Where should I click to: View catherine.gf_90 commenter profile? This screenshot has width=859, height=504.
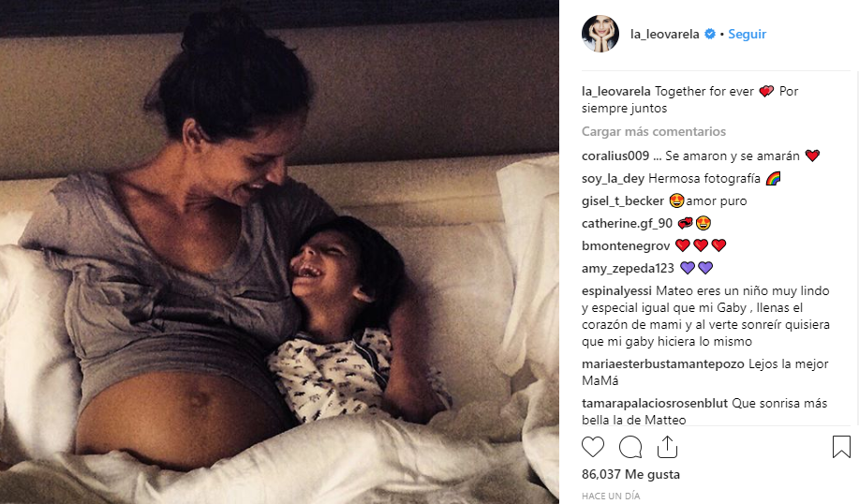coord(628,224)
